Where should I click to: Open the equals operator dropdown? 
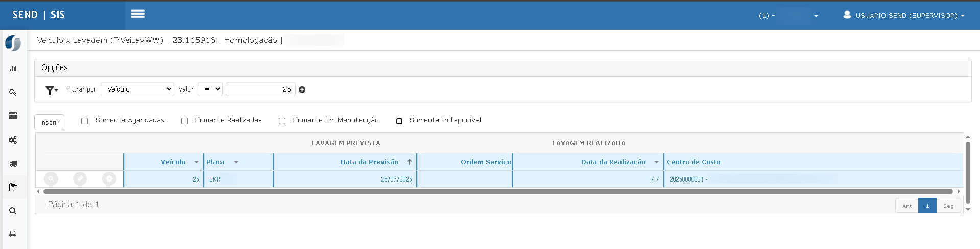[x=210, y=89]
